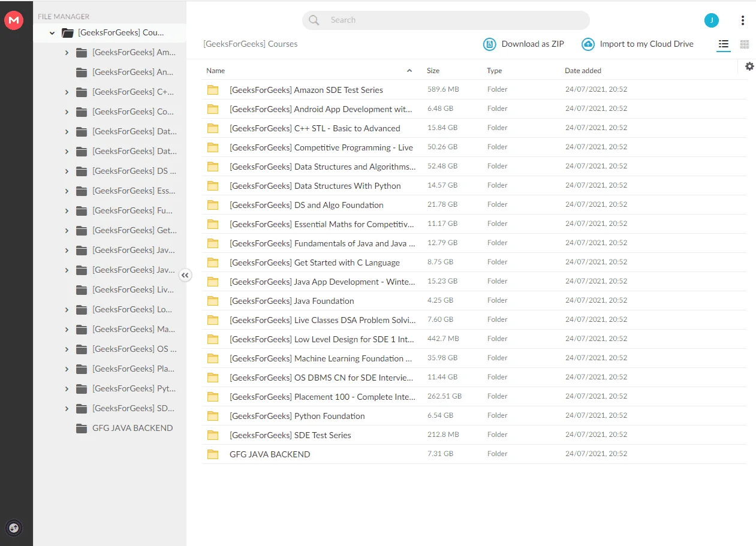Sort by Name column header
The width and height of the screenshot is (756, 546).
[216, 71]
